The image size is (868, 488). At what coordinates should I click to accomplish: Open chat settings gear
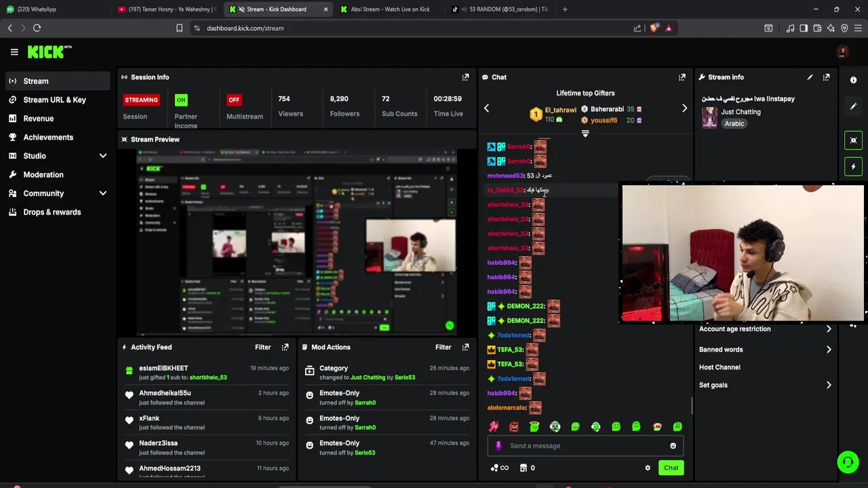tap(648, 468)
